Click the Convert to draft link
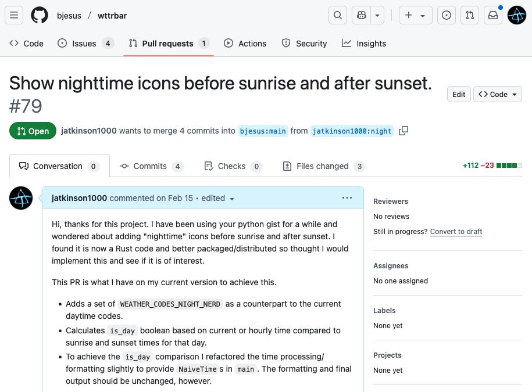The image size is (532, 392). (x=456, y=232)
